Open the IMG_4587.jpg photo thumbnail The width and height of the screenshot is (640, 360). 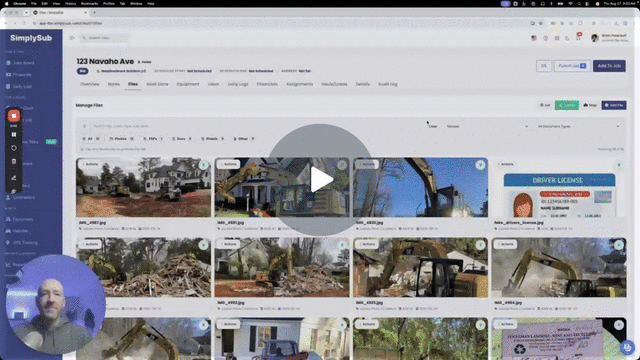pyautogui.click(x=143, y=187)
